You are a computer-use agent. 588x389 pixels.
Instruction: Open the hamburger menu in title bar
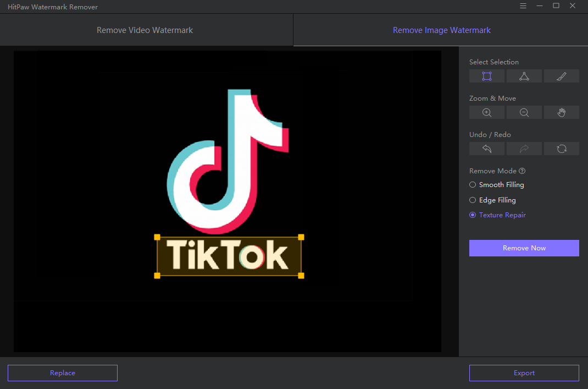tap(523, 6)
